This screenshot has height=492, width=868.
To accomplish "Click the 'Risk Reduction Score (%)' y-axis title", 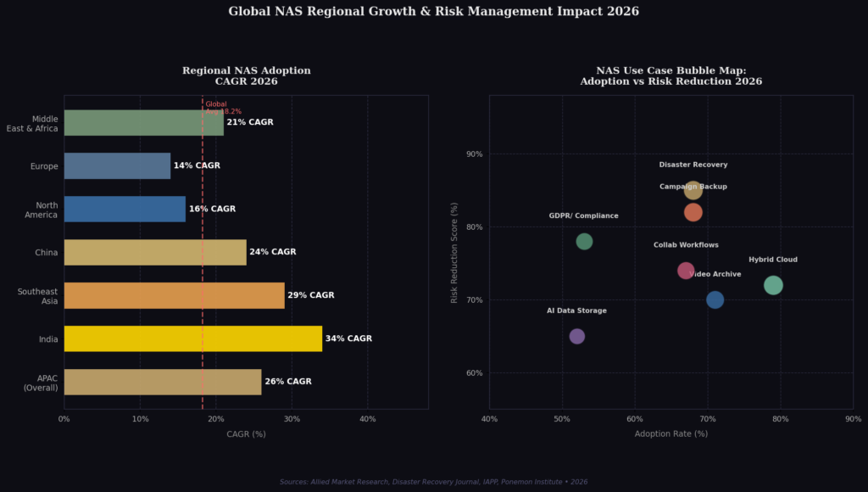I will click(x=454, y=253).
